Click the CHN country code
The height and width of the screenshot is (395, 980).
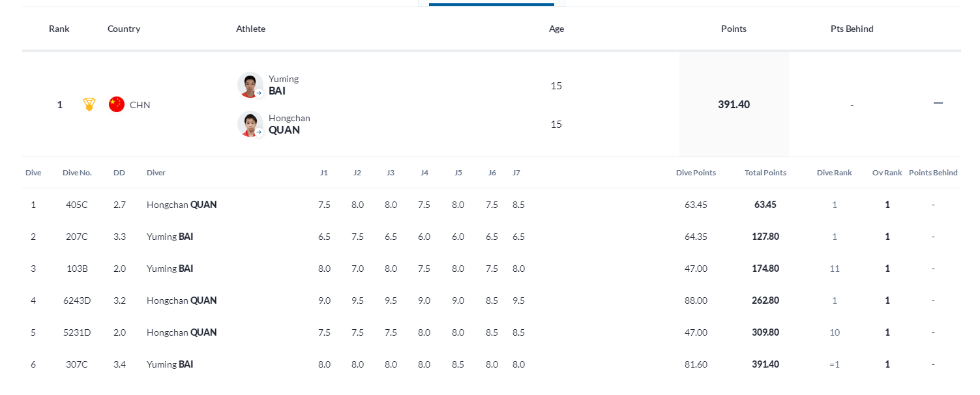(140, 105)
